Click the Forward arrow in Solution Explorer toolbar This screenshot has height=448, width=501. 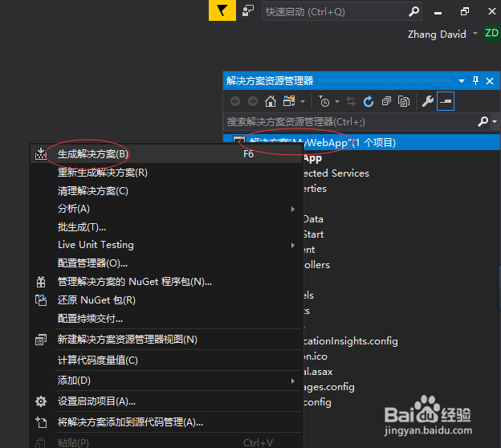pos(253,102)
